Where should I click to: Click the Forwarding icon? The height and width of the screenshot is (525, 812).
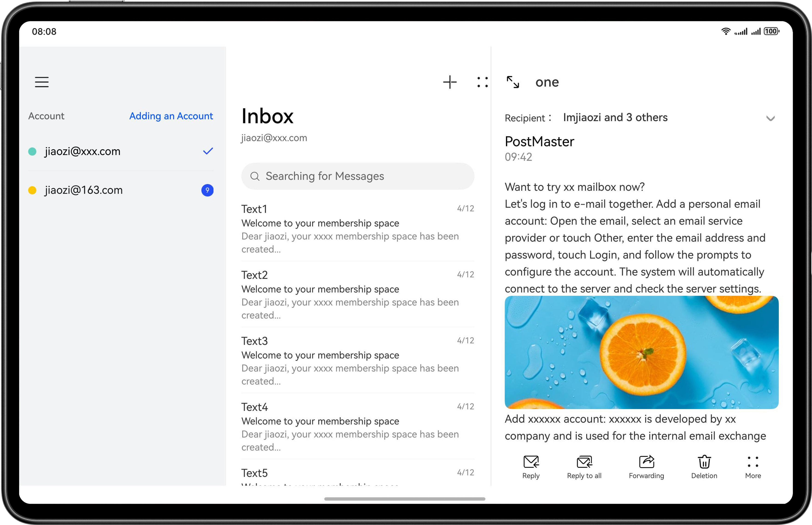(646, 462)
